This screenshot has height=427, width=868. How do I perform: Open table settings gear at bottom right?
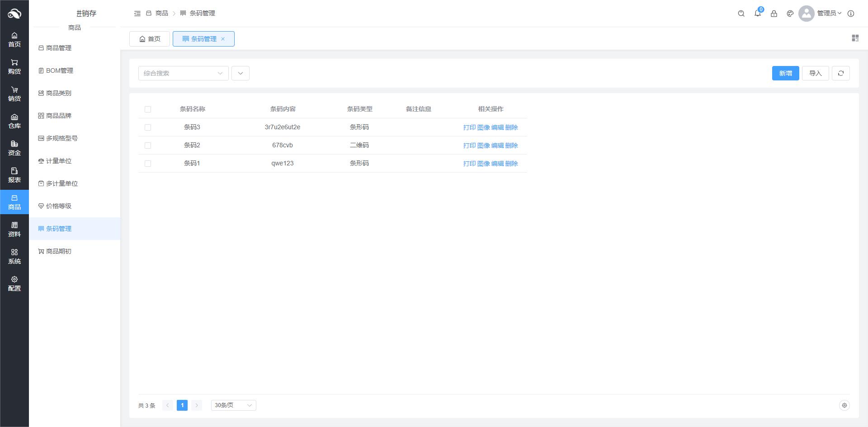pyautogui.click(x=844, y=405)
